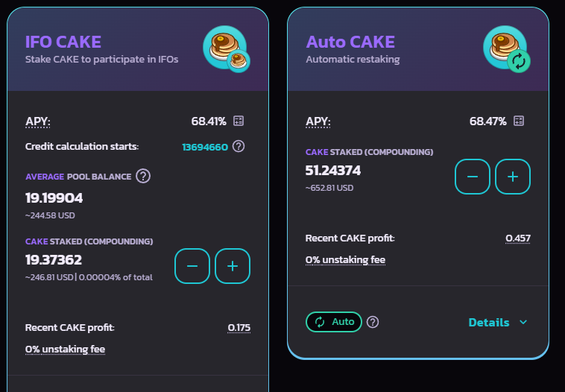Click Auto CAKE recent profit value 0.457
The image size is (565, 392).
[518, 238]
